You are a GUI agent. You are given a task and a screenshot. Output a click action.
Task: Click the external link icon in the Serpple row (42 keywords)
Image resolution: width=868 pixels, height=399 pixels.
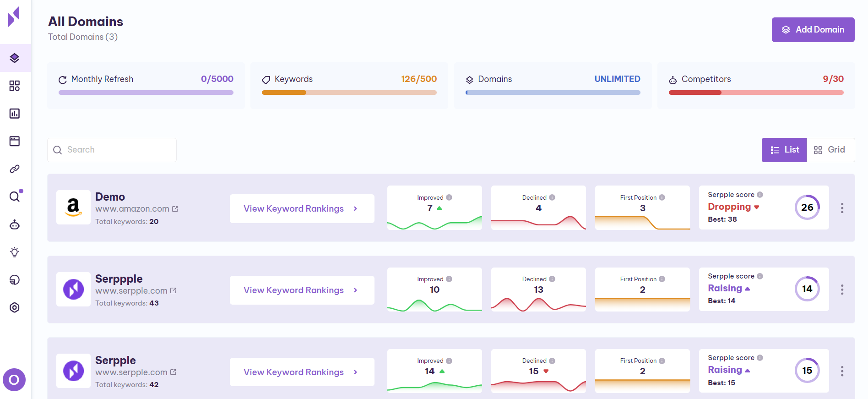pos(173,372)
